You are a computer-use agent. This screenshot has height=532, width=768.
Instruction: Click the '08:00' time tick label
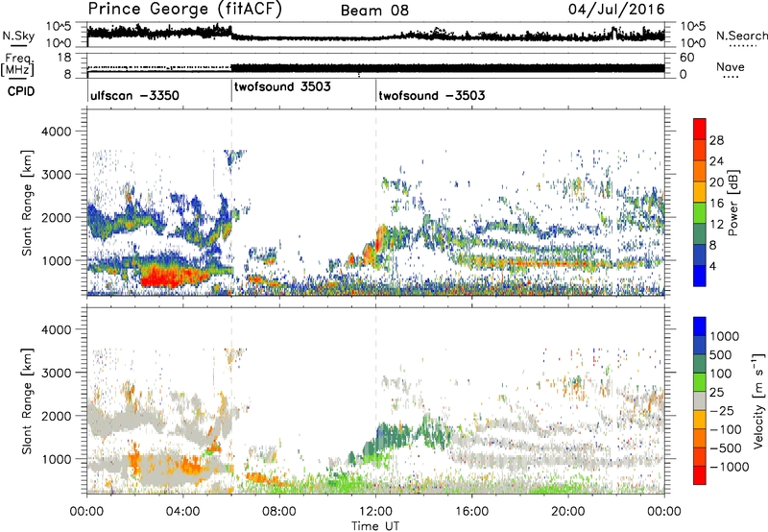(x=279, y=512)
